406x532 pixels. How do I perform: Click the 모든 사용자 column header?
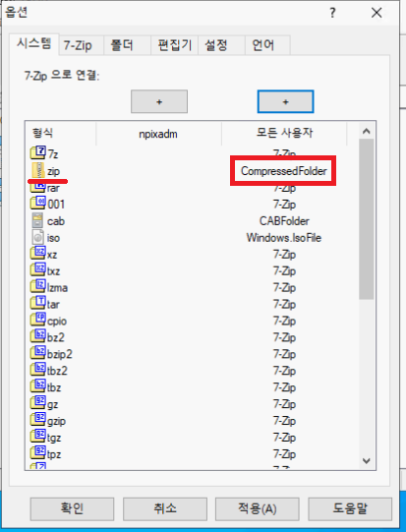coord(284,134)
